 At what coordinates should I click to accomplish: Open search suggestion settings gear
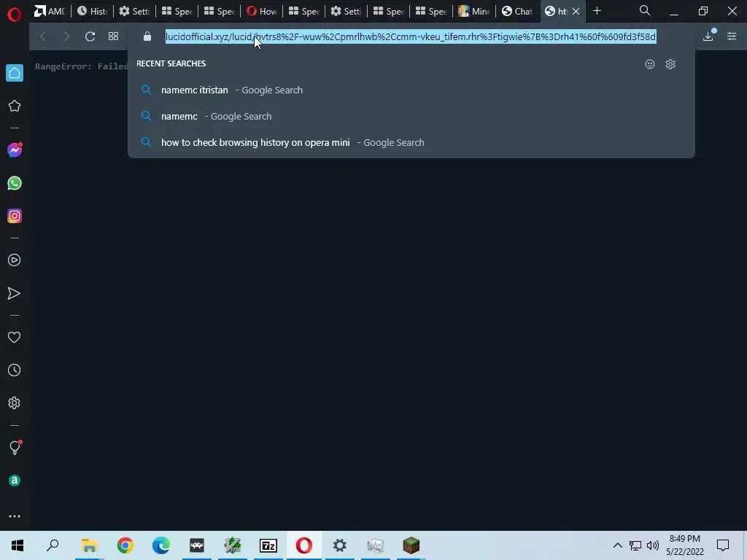tap(670, 64)
